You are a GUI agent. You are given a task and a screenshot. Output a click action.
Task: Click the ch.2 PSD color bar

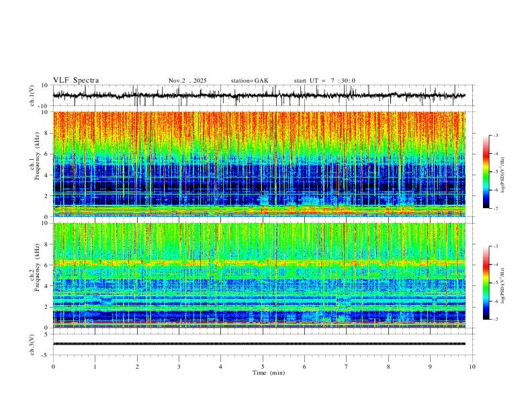[486, 283]
